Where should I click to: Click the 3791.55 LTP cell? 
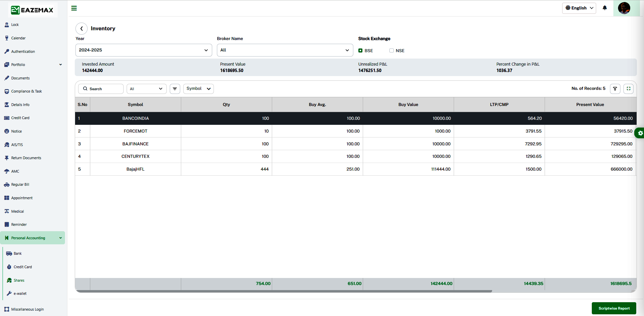[x=499, y=131]
